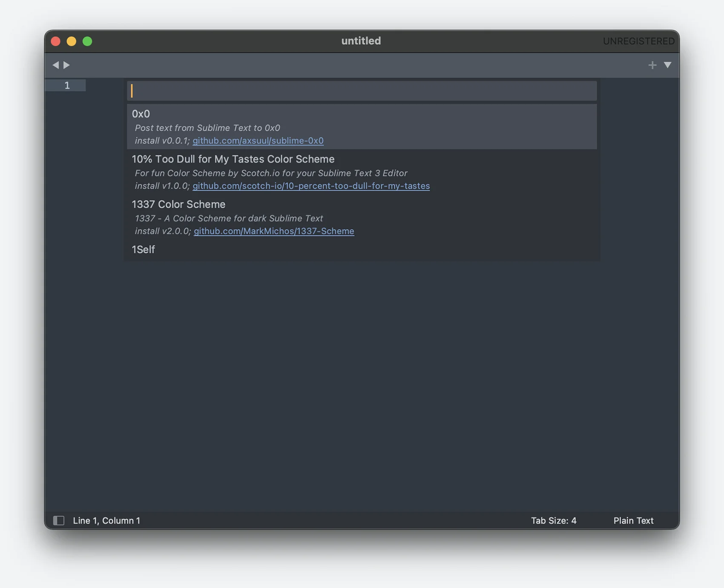Viewport: 724px width, 588px height.
Task: Maximize the window with green button
Action: [87, 41]
